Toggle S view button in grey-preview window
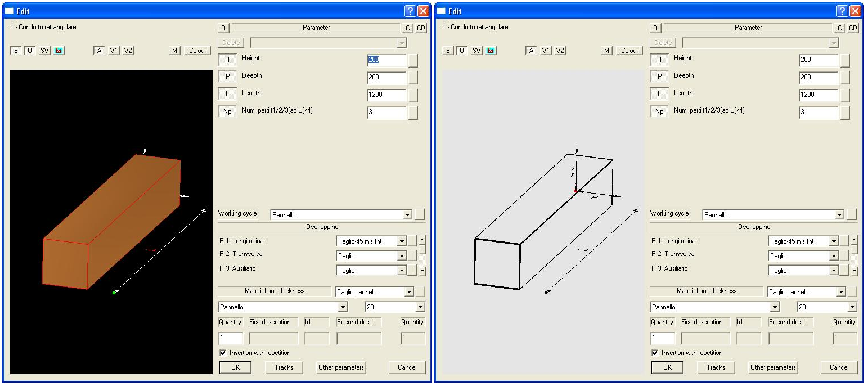Viewport: 868px width, 386px height. (448, 51)
